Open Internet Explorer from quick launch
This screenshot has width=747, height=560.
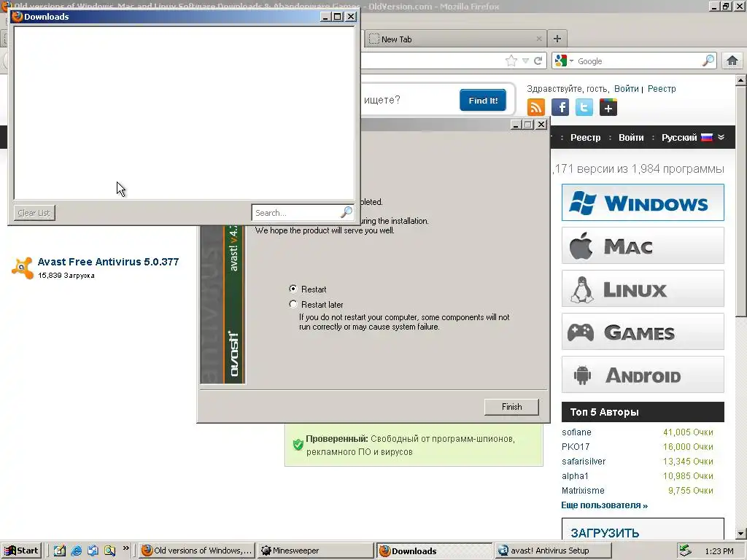click(76, 551)
